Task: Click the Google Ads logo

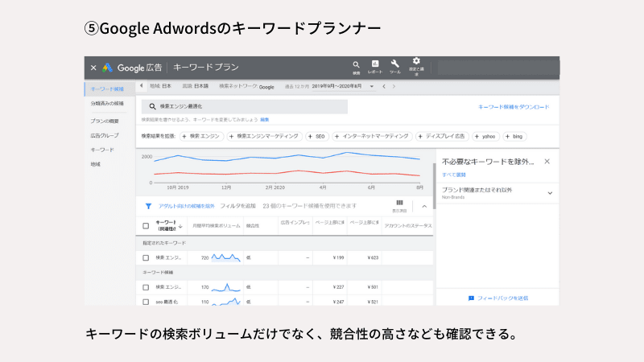Action: [x=108, y=68]
